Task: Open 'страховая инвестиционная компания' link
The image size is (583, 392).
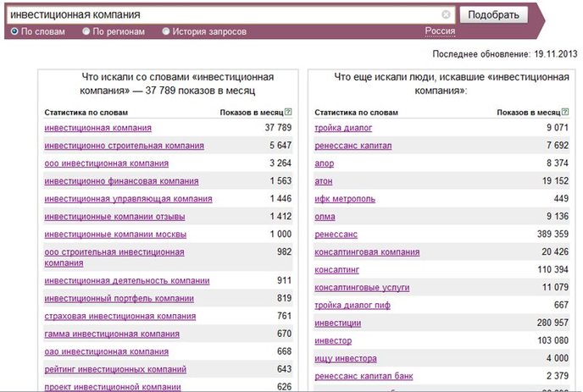Action: [x=120, y=316]
